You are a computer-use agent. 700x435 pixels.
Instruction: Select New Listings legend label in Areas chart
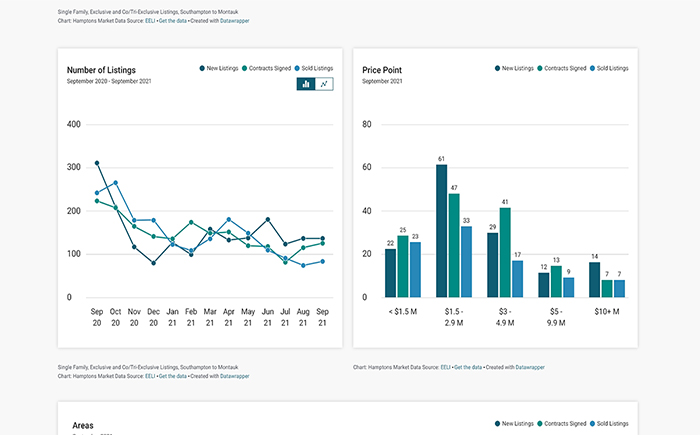[x=517, y=423]
